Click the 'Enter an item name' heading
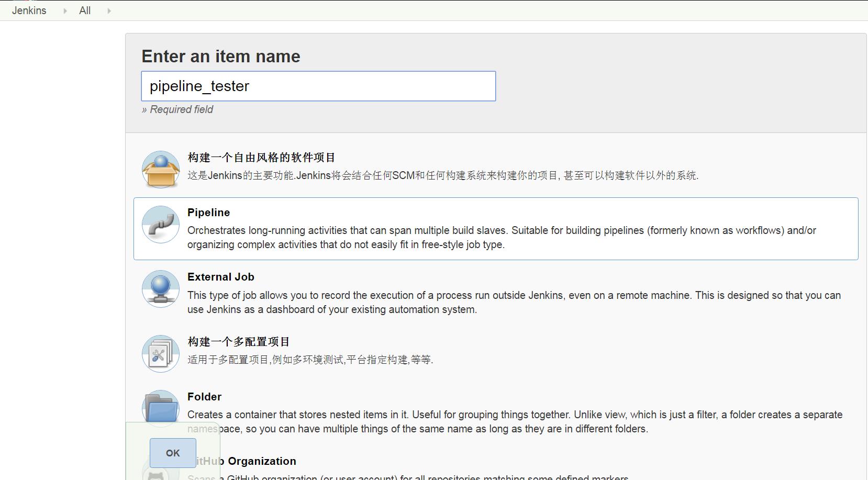Screen dimensions: 868x480 (x=221, y=56)
